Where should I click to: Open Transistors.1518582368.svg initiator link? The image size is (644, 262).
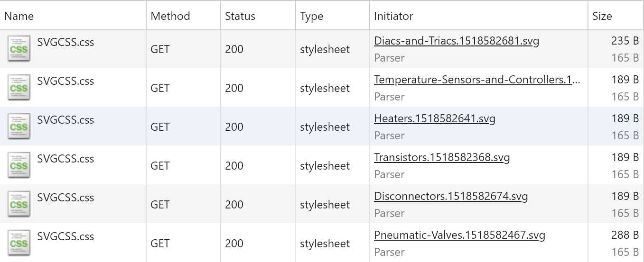coord(442,157)
